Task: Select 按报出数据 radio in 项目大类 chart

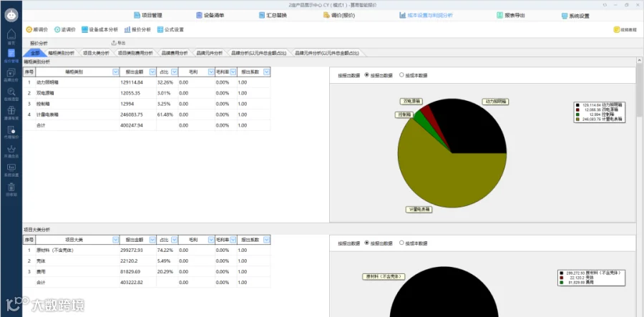Action: 367,243
